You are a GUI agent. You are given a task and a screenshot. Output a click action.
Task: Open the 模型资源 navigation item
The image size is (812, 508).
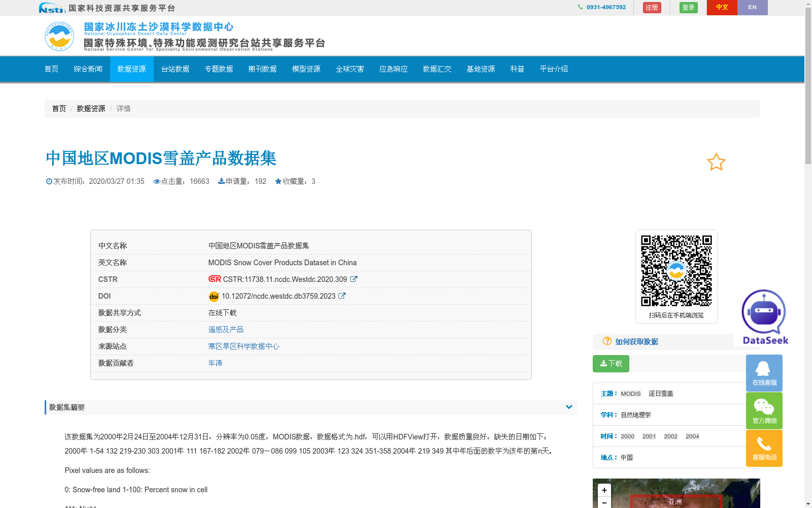coord(306,69)
